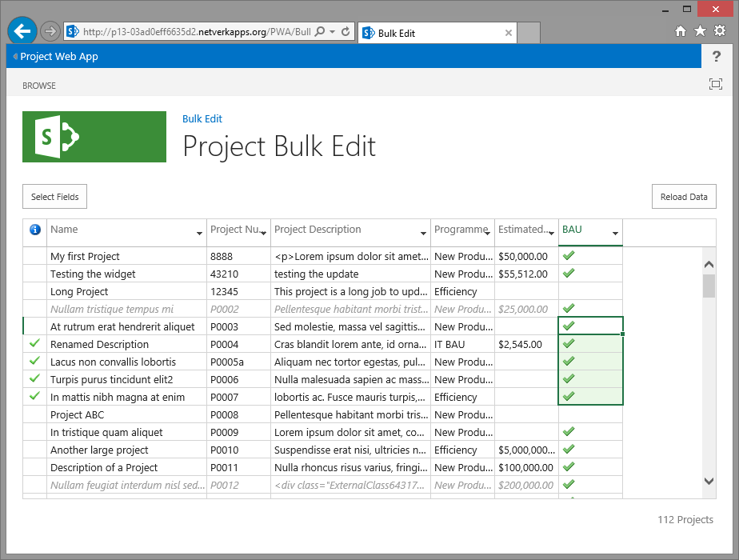The image size is (739, 560).
Task: Click the browser forward arrow button
Action: click(50, 32)
